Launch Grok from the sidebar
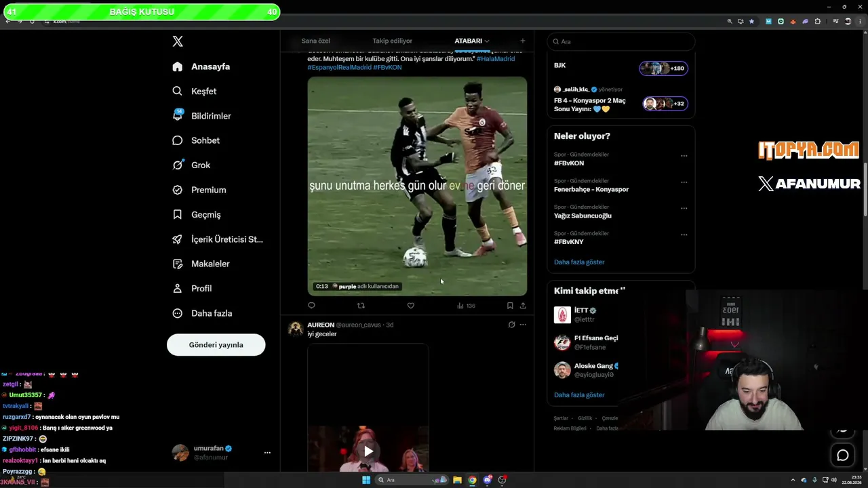Screen dimensions: 868x488 pos(191,165)
